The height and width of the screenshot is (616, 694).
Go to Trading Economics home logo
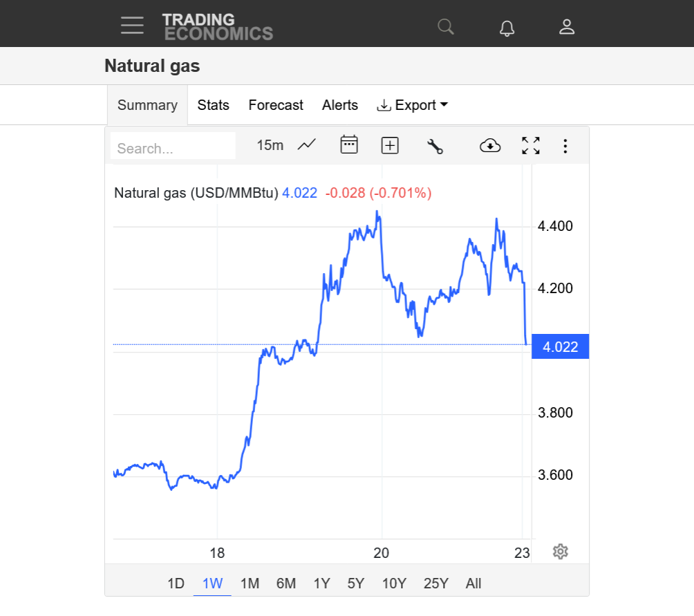(218, 26)
